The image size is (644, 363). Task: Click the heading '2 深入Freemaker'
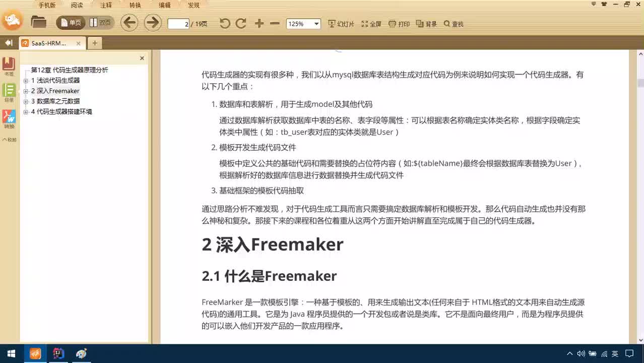coord(273,245)
